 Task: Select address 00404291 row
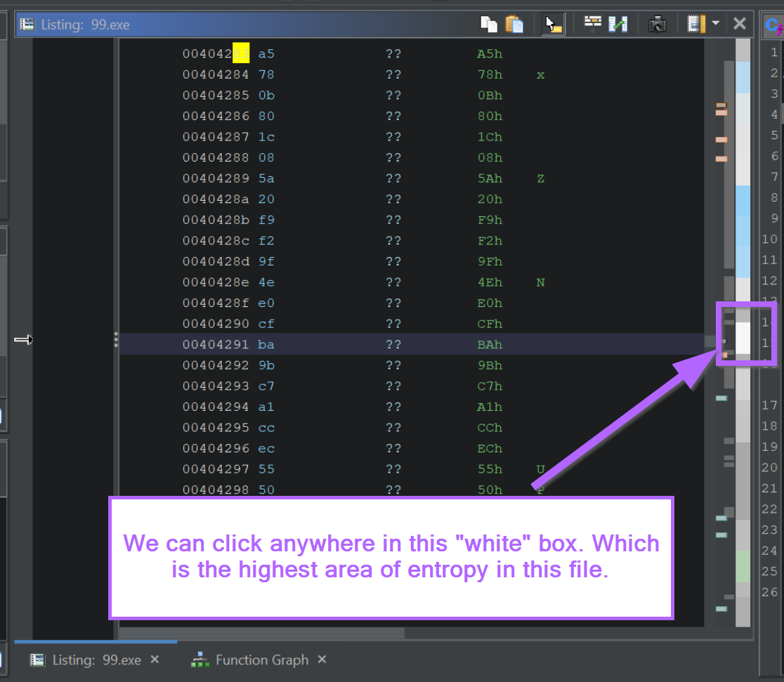pos(216,345)
